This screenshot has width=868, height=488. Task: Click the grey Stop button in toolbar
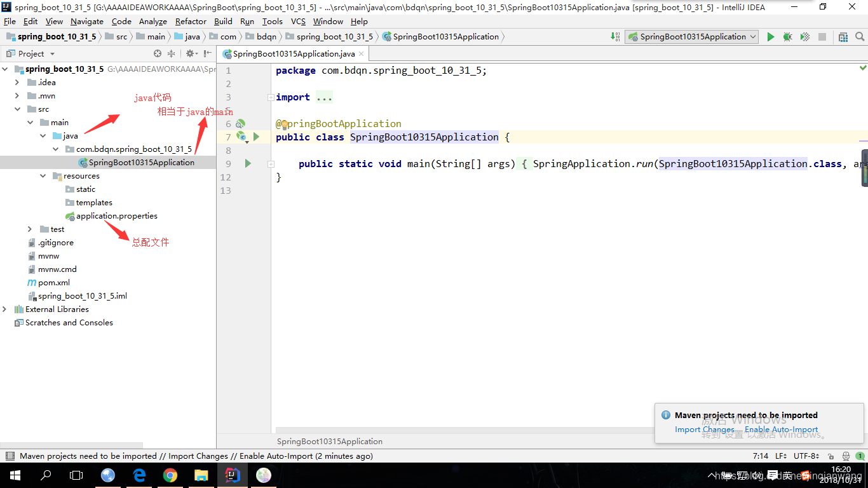coord(822,37)
